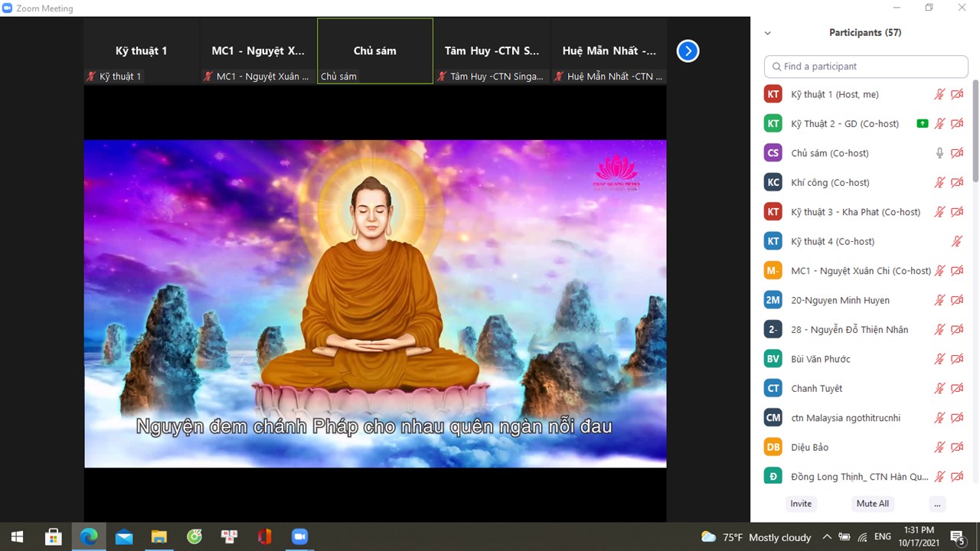Viewport: 980px width, 551px height.
Task: Select participant 28 - Nguyễn Đỗ Thiện Nhân
Action: click(866, 329)
